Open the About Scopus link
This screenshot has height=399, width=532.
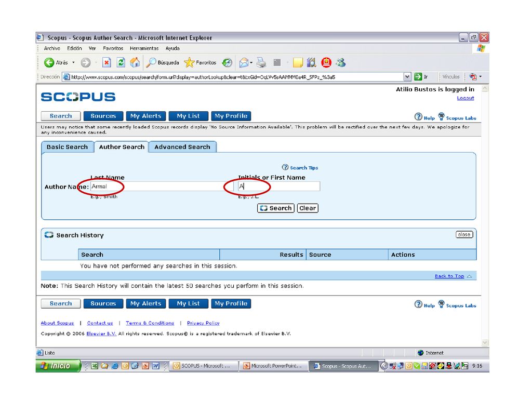click(57, 323)
